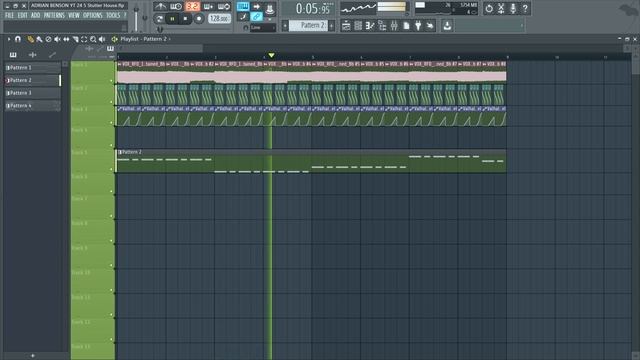Click the one-click audio recording microphone icon
The height and width of the screenshot is (360, 640).
coord(513,8)
